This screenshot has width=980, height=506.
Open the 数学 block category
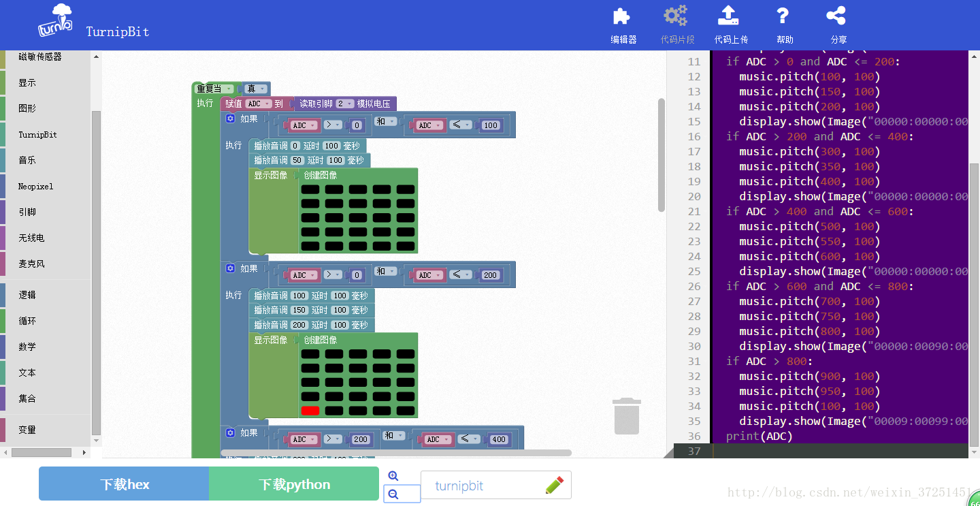click(x=45, y=347)
